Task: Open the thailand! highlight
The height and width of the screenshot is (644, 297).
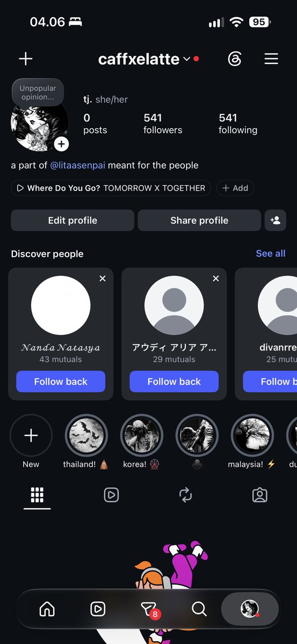Action: coord(86,435)
